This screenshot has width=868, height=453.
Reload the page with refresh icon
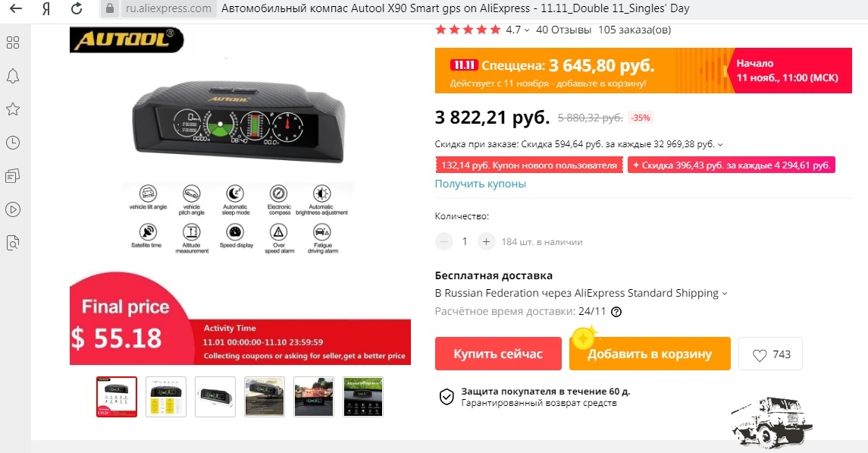pyautogui.click(x=77, y=8)
